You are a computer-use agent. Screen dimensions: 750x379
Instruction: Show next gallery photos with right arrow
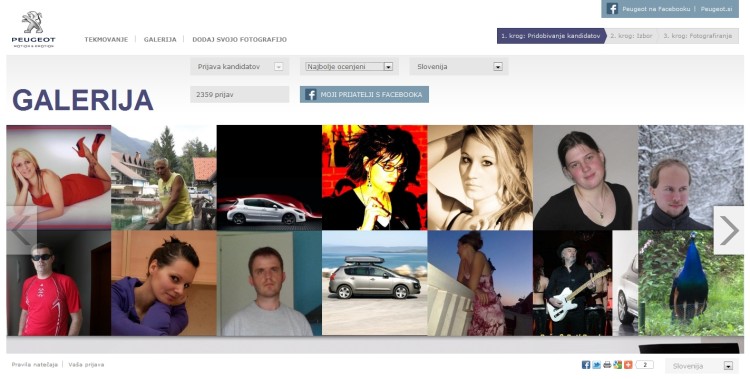click(x=728, y=230)
